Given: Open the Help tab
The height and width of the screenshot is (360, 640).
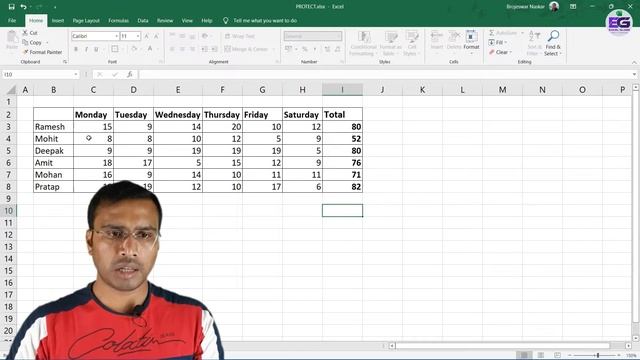Looking at the screenshot, I should pos(207,20).
